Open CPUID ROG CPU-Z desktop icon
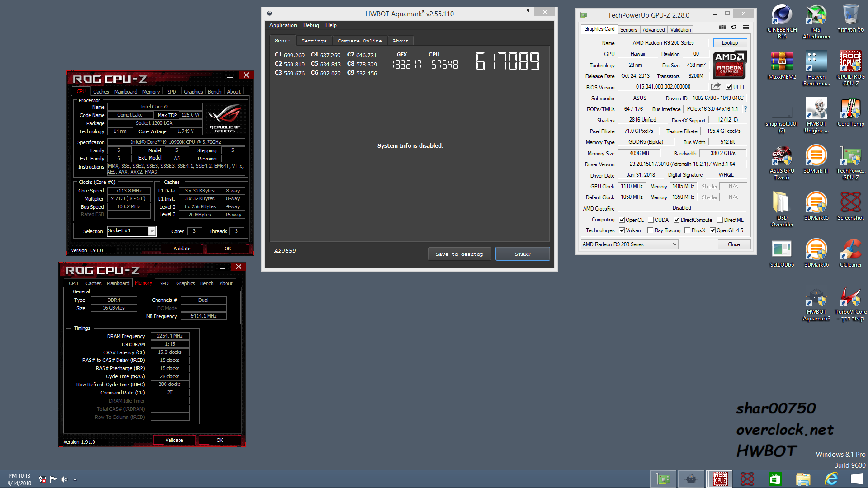The image size is (868, 488). point(851,68)
